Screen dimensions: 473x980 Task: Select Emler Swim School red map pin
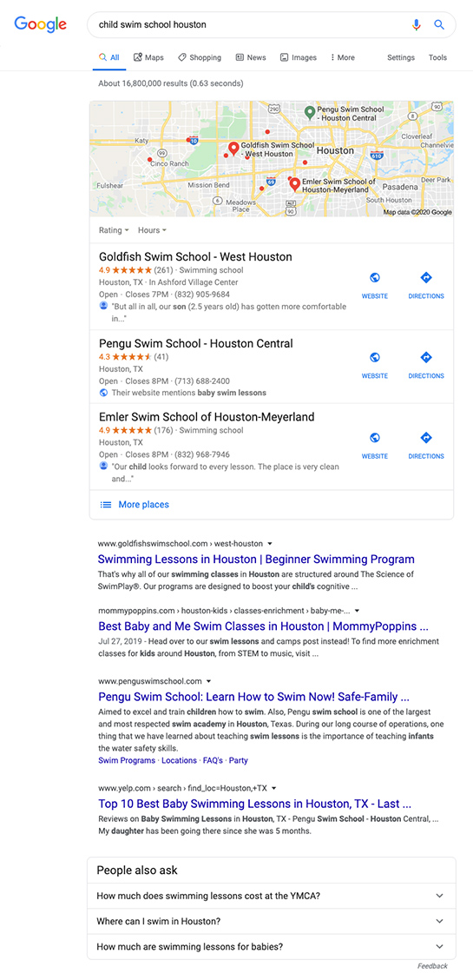[x=294, y=184]
